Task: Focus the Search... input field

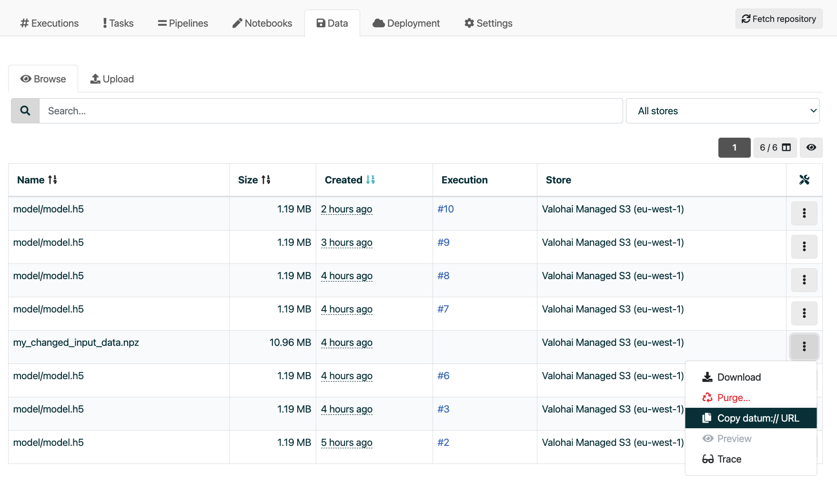Action: 331,111
